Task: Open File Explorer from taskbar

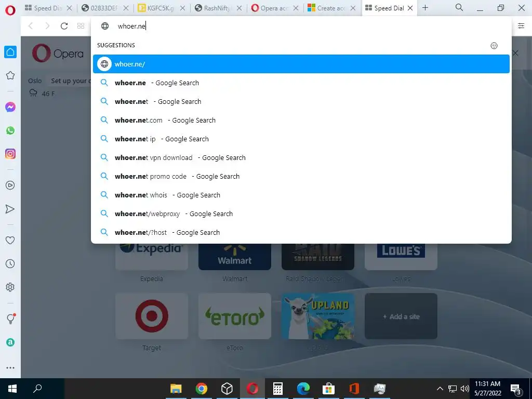Action: tap(176, 389)
